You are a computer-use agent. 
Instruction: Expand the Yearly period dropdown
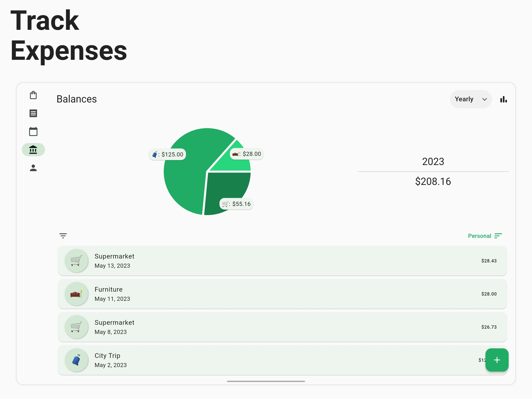click(x=464, y=99)
